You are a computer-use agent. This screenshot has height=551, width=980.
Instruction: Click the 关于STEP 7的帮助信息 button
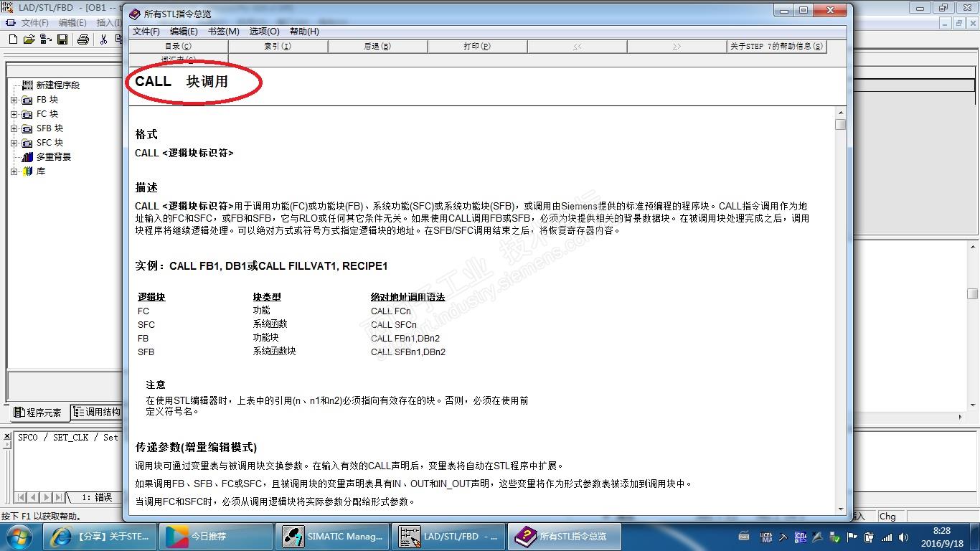tap(776, 47)
